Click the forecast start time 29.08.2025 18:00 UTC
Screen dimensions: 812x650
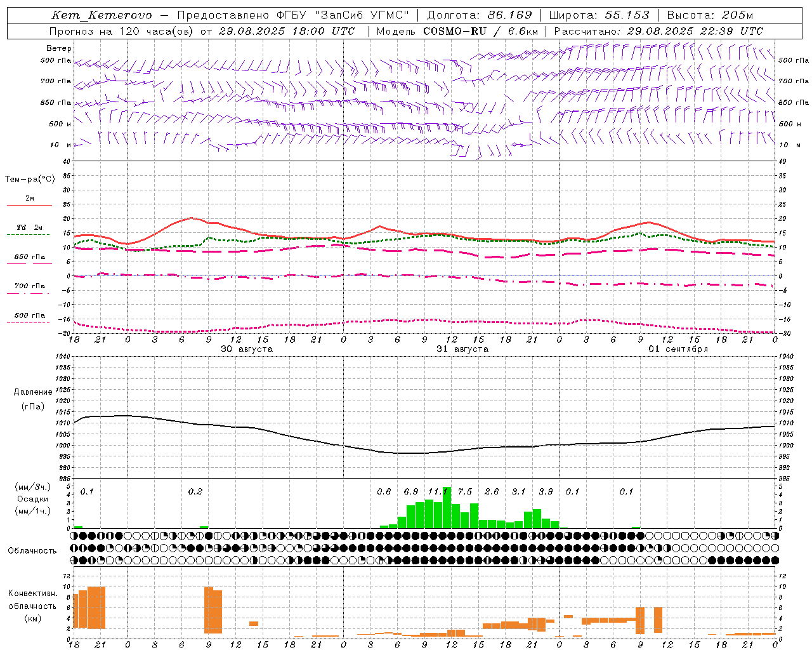pos(286,31)
